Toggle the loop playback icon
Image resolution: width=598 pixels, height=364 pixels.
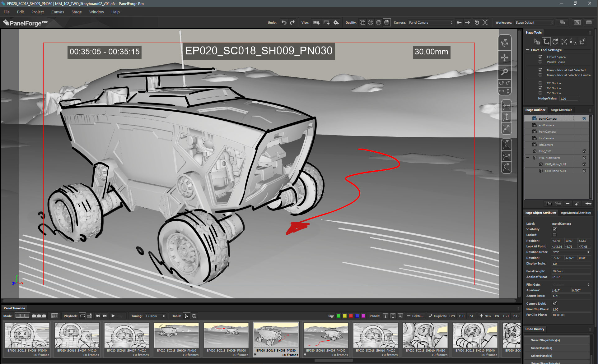pos(82,316)
